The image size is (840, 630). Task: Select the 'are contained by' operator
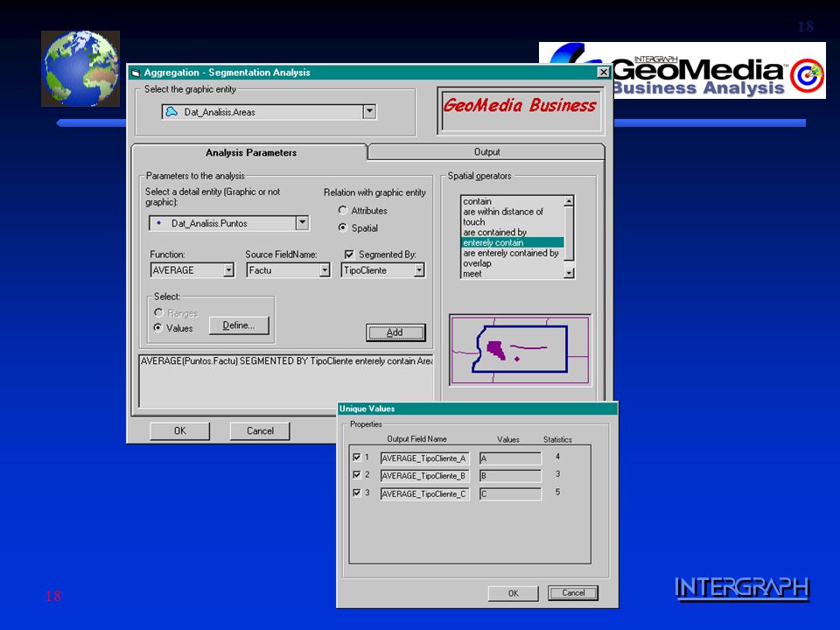click(513, 233)
